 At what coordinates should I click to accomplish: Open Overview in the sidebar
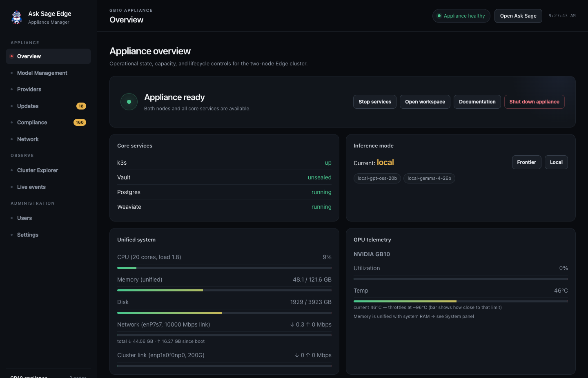48,56
